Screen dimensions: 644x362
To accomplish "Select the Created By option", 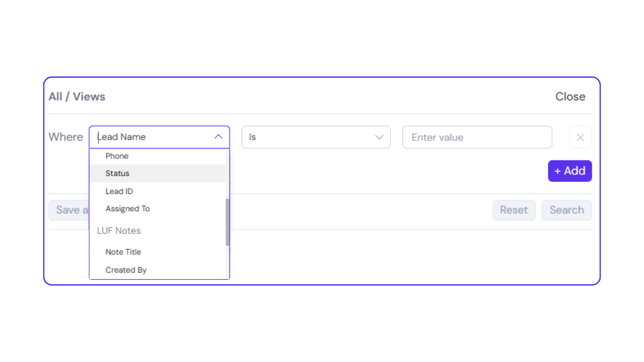I will [x=126, y=270].
